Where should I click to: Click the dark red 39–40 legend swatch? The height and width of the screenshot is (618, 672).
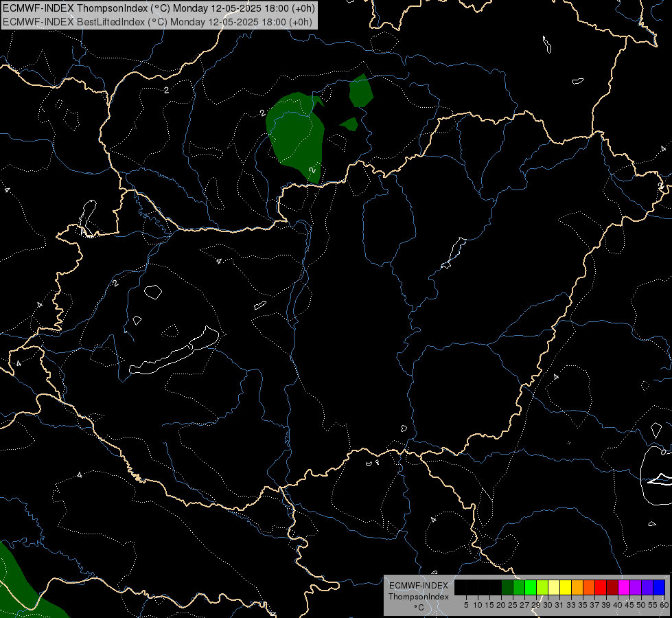[x=612, y=587]
